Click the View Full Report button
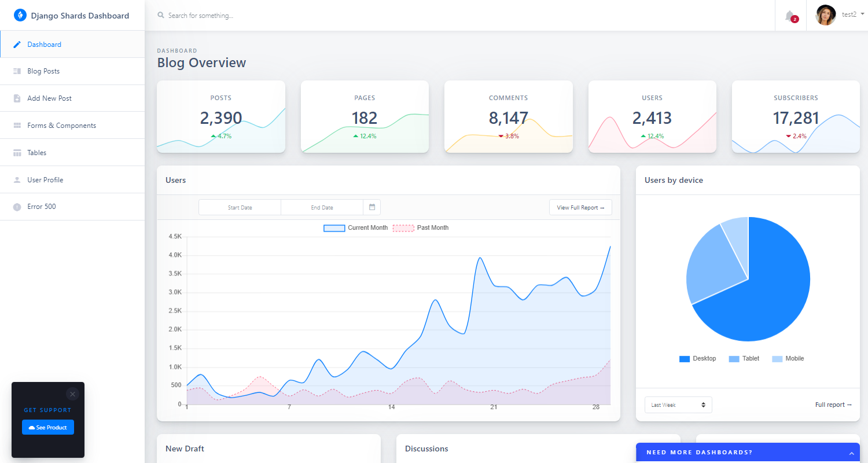The width and height of the screenshot is (868, 463). point(580,207)
